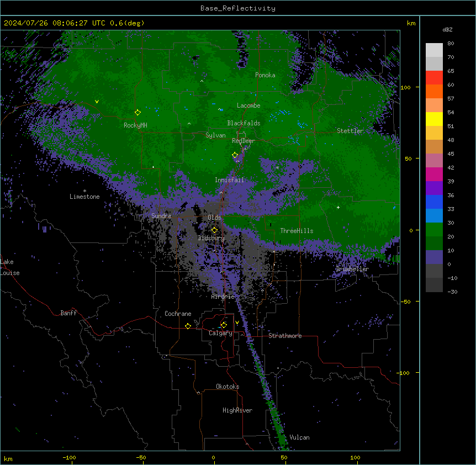Click the km label at top right
Viewport: 476px width, 465px height.
pyautogui.click(x=411, y=23)
